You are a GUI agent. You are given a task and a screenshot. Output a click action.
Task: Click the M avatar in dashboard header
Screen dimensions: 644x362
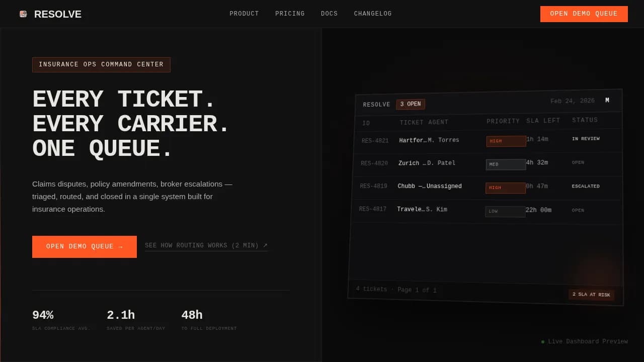(x=607, y=101)
